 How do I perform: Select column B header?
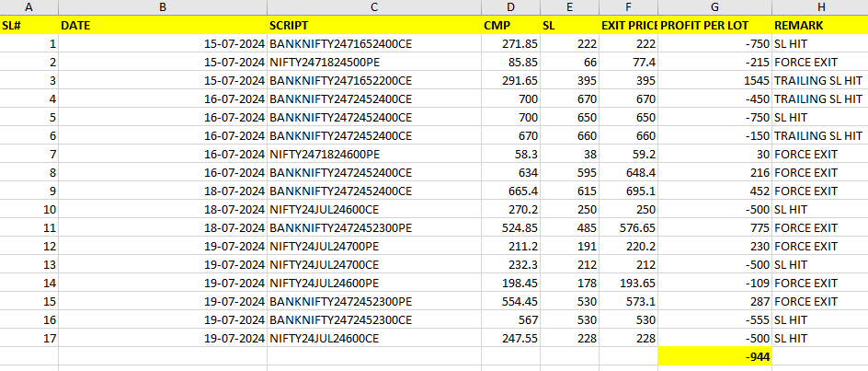[163, 7]
